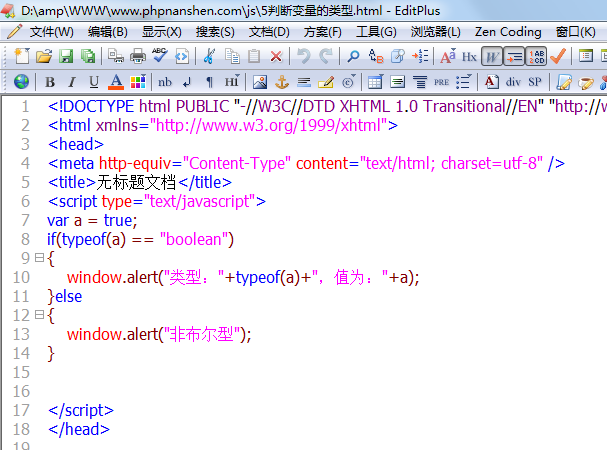The image size is (607, 450).
Task: Insert a span tag with SP icon
Action: coord(535,82)
